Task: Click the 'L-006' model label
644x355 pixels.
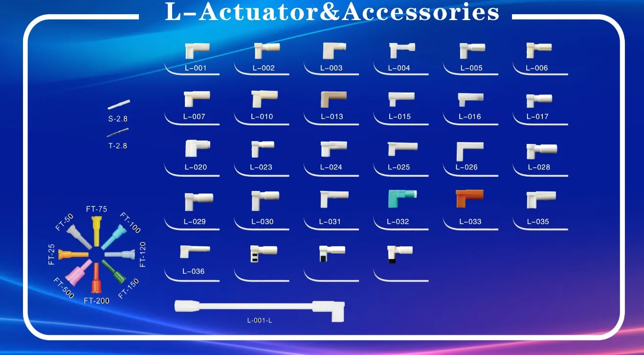Action: click(537, 68)
